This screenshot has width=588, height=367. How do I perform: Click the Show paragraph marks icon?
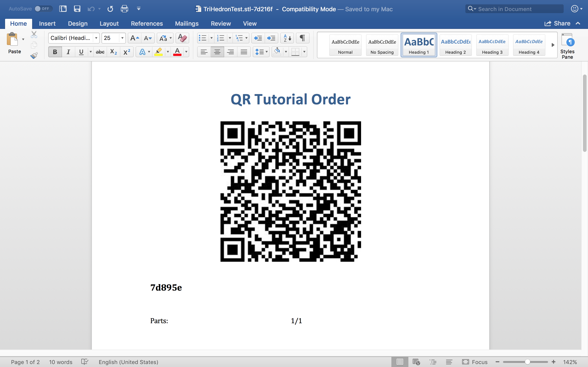pyautogui.click(x=302, y=38)
